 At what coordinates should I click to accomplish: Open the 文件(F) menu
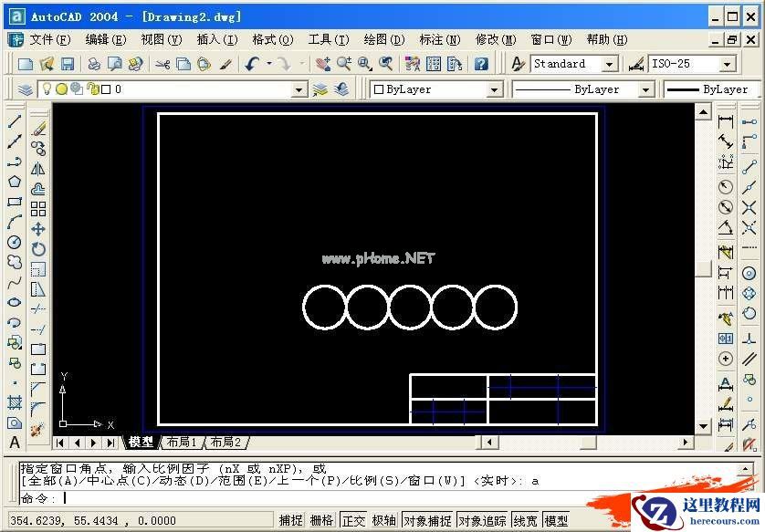50,39
